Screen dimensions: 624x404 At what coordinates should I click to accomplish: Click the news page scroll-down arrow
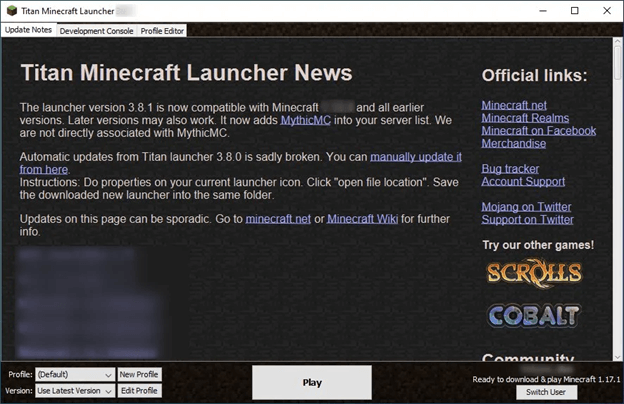tap(617, 357)
